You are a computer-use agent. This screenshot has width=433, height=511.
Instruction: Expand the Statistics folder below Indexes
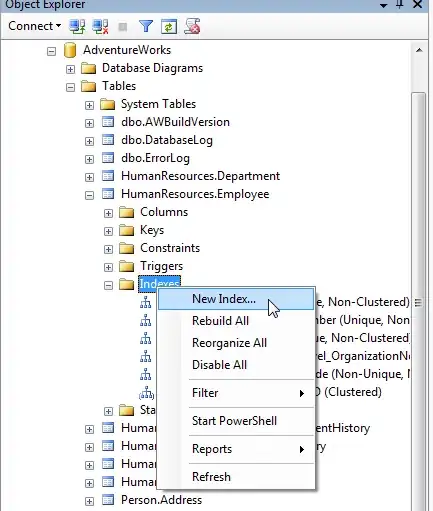[x=108, y=411]
